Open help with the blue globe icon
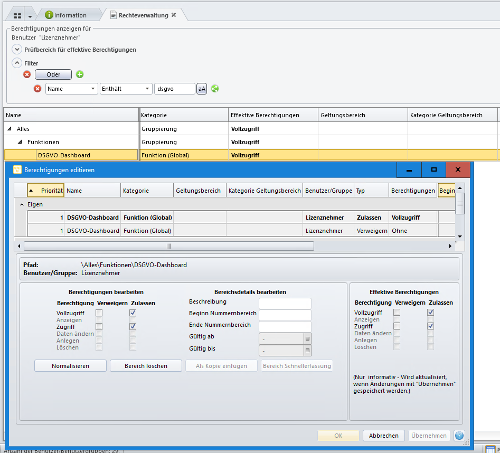Viewport: 500px width, 453px height. coord(459,435)
